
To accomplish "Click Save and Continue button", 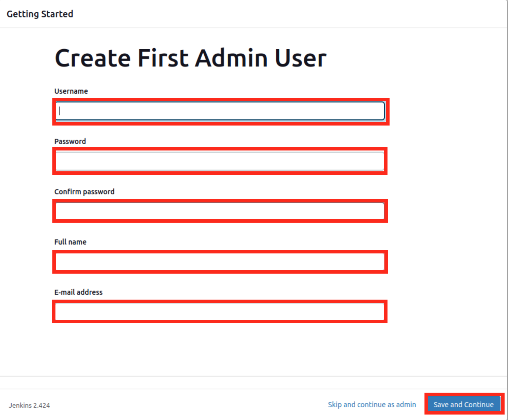I will [x=464, y=404].
